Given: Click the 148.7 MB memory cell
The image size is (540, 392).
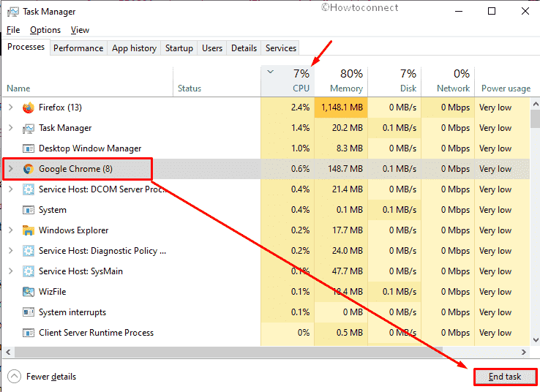Looking at the screenshot, I should (341, 169).
